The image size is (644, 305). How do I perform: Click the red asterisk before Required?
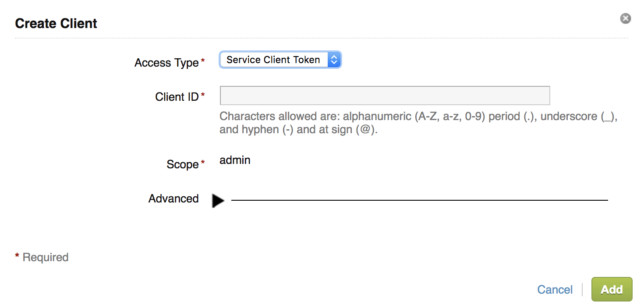point(17,255)
